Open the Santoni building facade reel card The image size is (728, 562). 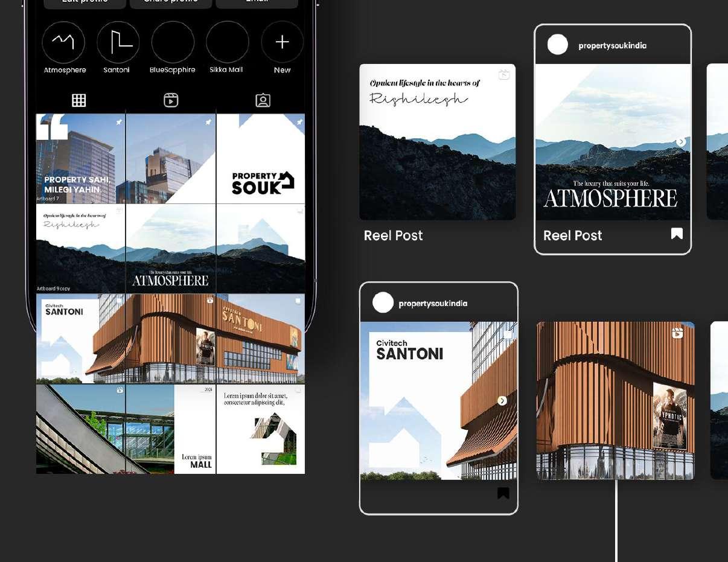[616, 401]
